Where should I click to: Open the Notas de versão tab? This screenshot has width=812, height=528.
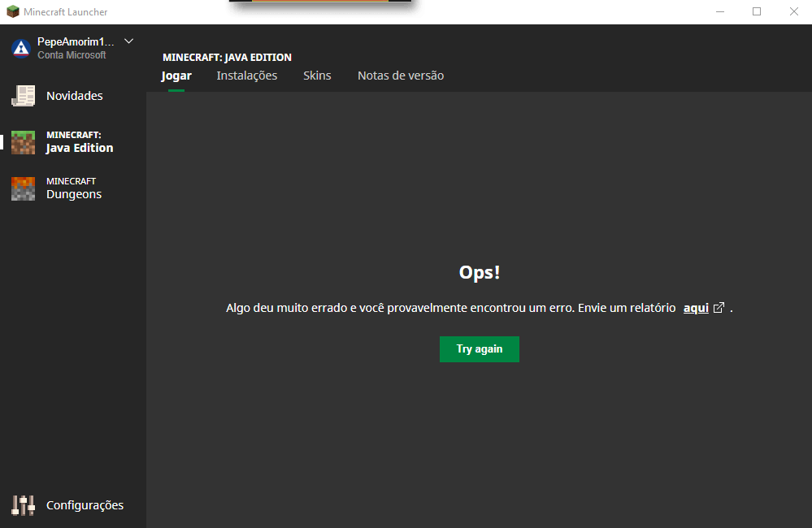(x=401, y=76)
